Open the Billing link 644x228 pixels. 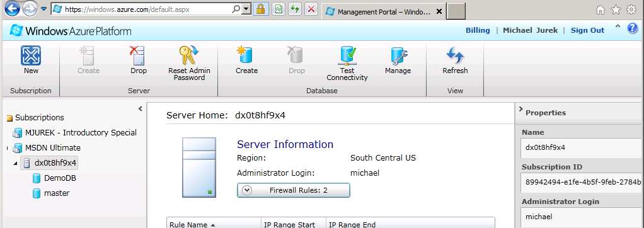coord(478,30)
